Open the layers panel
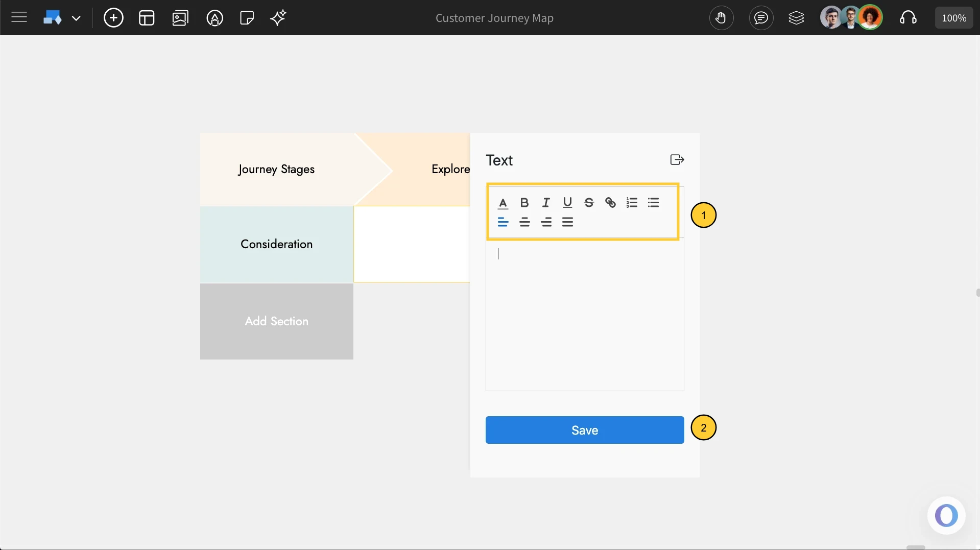980x550 pixels. pos(797,18)
